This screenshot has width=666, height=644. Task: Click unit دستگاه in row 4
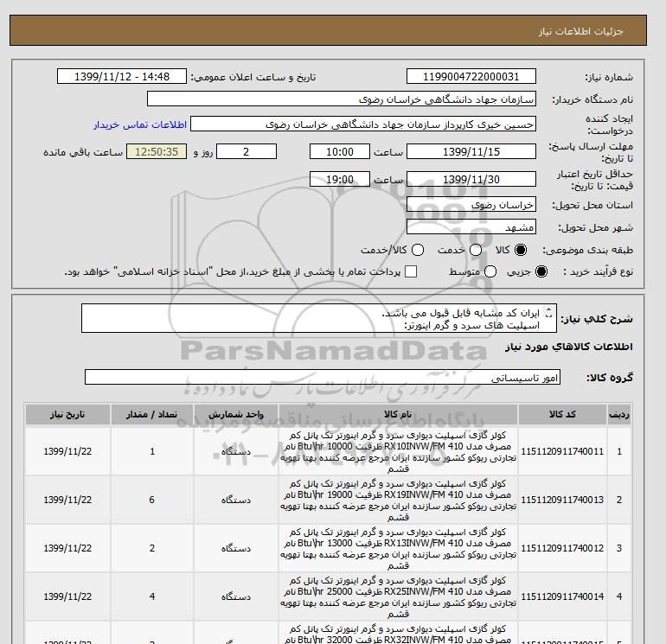236,596
